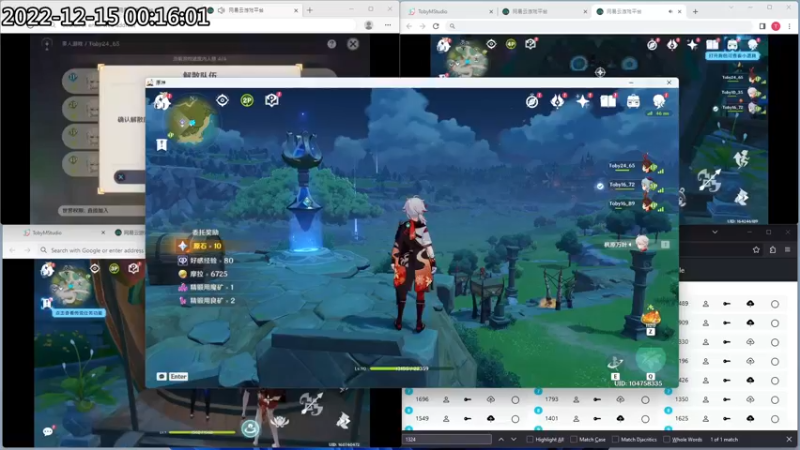Enable the Match Case checkbox in the find bar
This screenshot has width=800, height=450.
pos(573,439)
